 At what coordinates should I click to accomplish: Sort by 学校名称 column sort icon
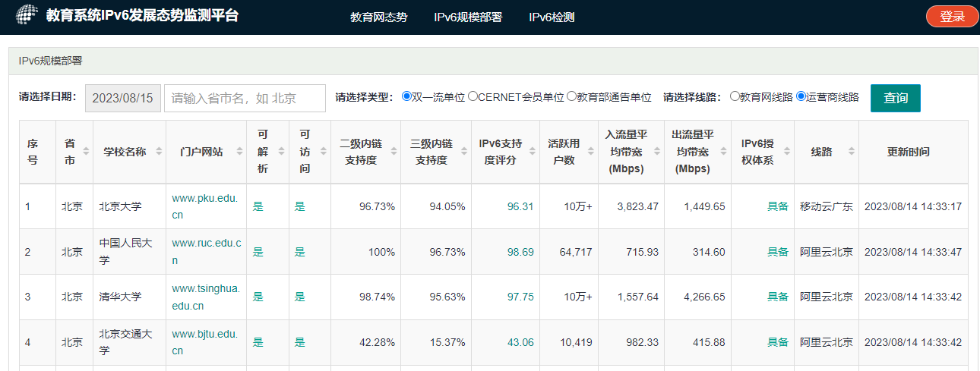[x=159, y=152]
